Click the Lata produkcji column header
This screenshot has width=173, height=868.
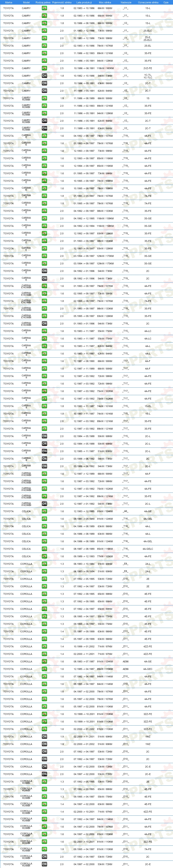pyautogui.click(x=84, y=2)
